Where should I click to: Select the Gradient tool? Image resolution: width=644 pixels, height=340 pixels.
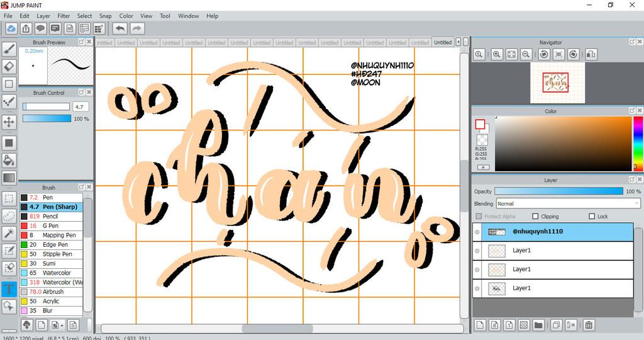click(9, 178)
